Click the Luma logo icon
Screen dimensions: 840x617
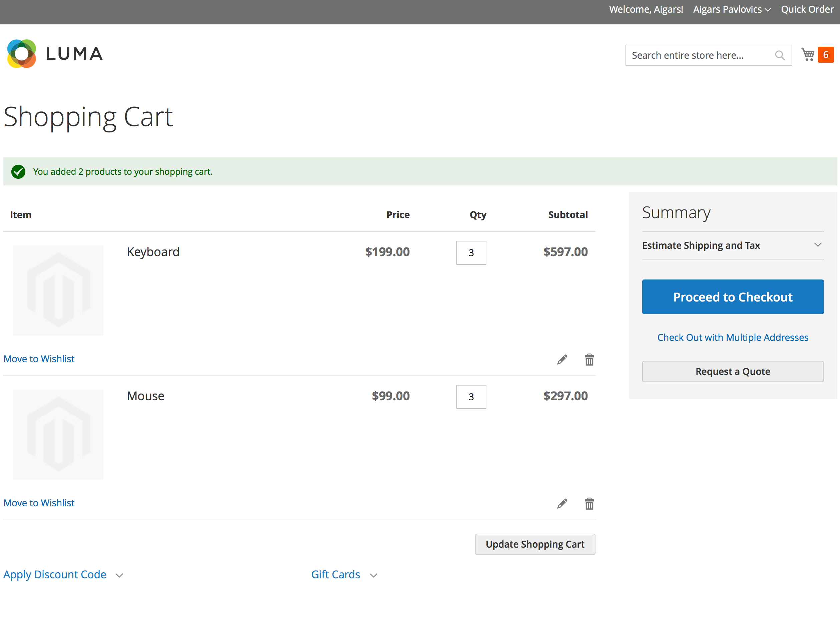click(x=22, y=54)
